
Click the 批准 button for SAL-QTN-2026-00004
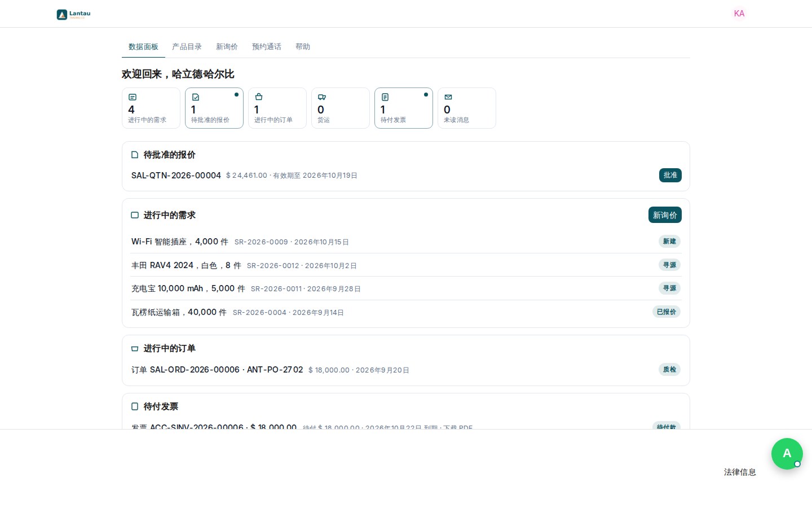click(x=670, y=175)
